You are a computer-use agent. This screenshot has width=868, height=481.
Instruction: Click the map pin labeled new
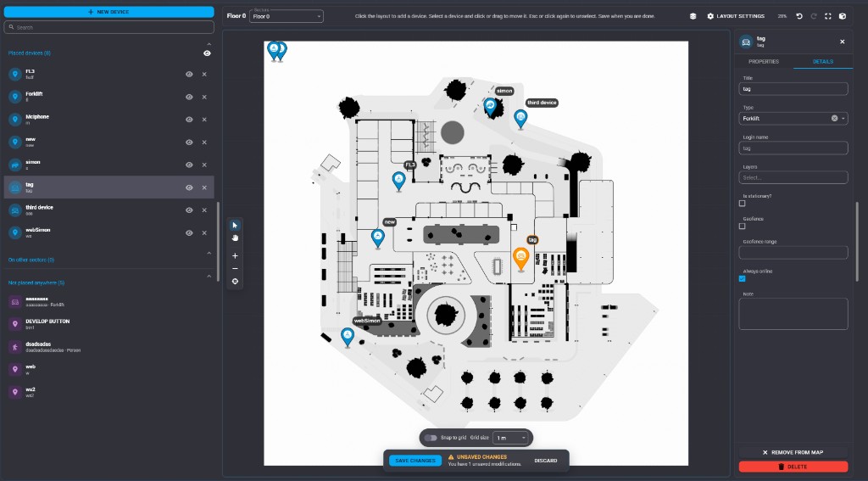pos(377,238)
